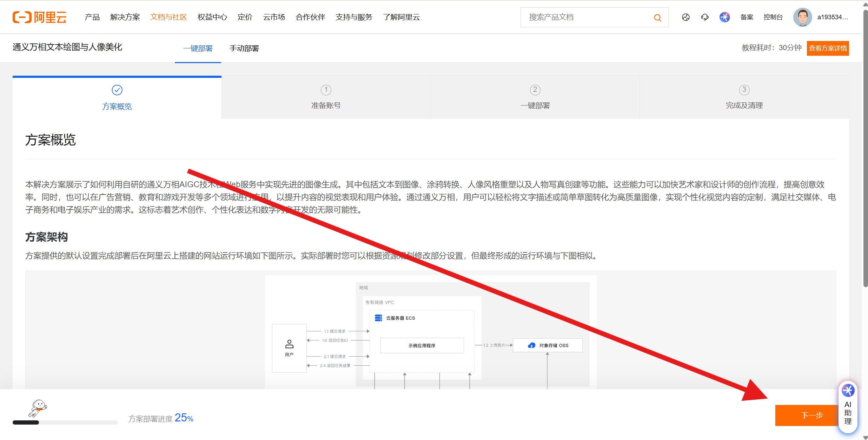Click the 查看方案详情 button
Viewport: 868px width, 440px height.
pyautogui.click(x=828, y=48)
